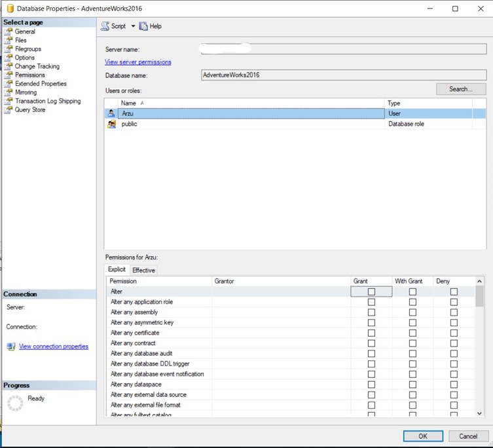This screenshot has height=448, width=493.
Task: Check With Grant for Alter any external data source
Action: (x=412, y=395)
